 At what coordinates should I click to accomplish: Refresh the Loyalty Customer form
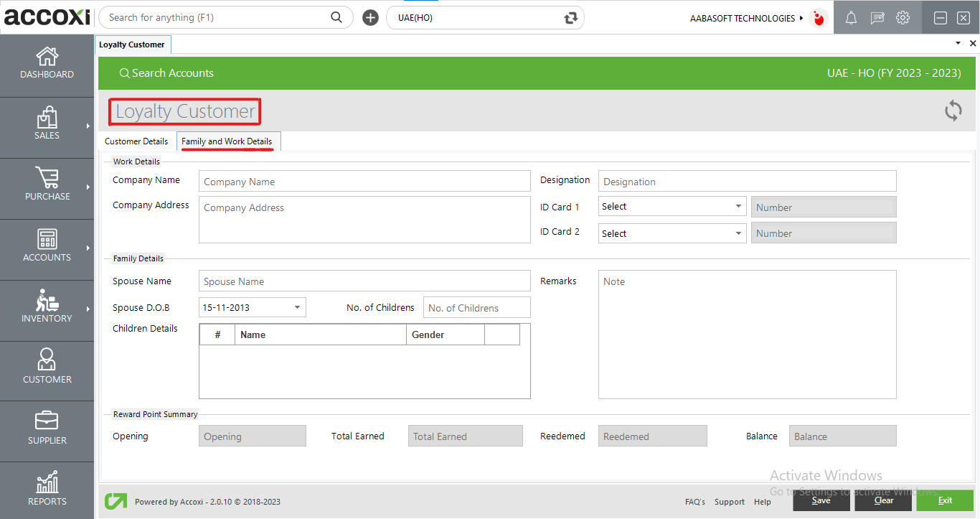(953, 111)
